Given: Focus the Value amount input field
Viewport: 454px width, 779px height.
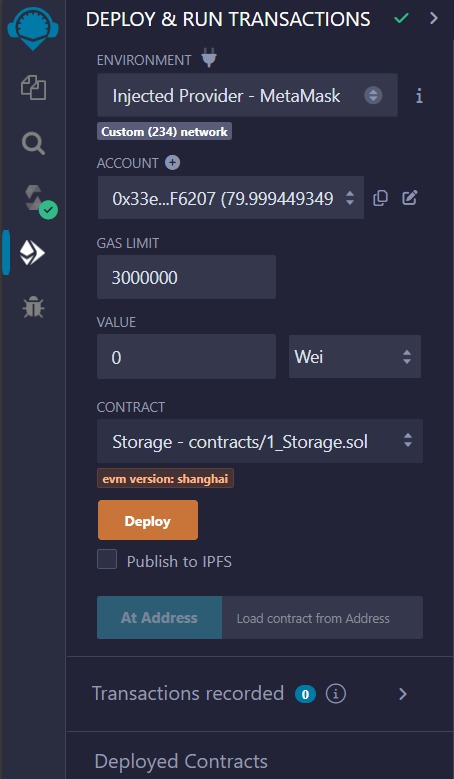Looking at the screenshot, I should coord(187,357).
